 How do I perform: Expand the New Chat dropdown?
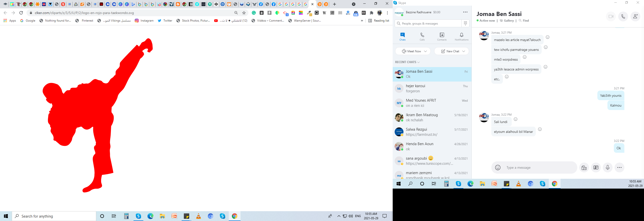pos(464,51)
